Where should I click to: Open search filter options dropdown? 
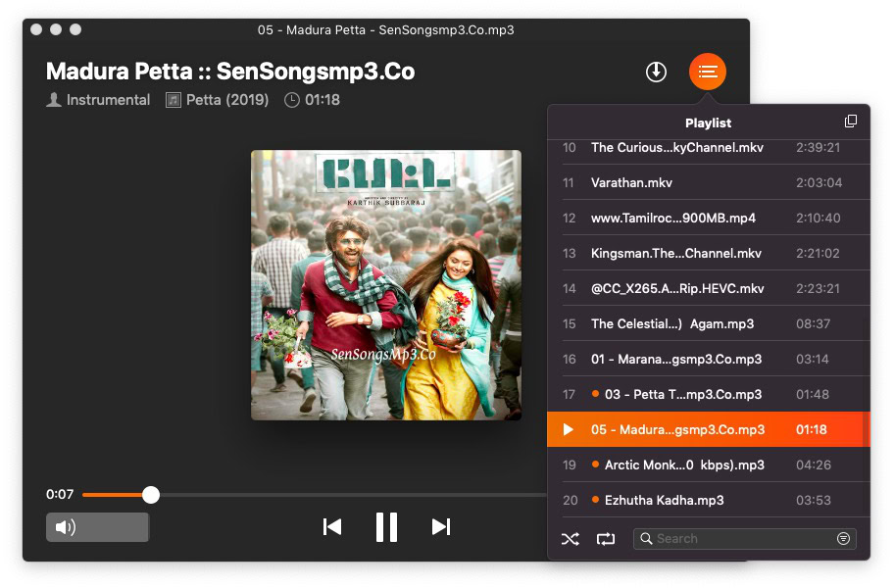(843, 538)
